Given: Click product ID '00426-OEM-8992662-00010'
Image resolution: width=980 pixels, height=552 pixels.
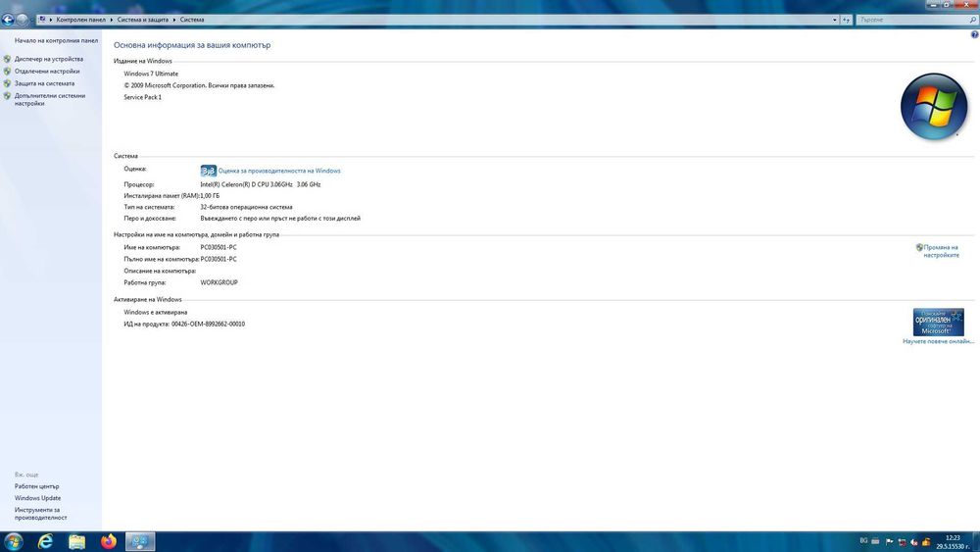Looking at the screenshot, I should 208,325.
